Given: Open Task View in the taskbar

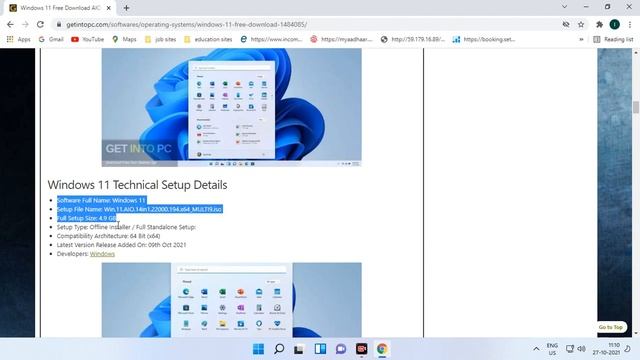Looking at the screenshot, I should (x=299, y=349).
